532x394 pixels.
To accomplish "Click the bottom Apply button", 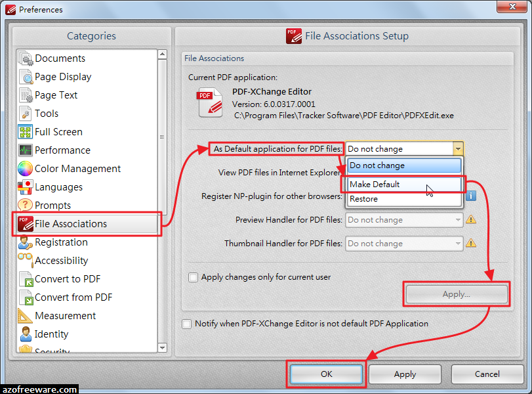I will point(405,374).
